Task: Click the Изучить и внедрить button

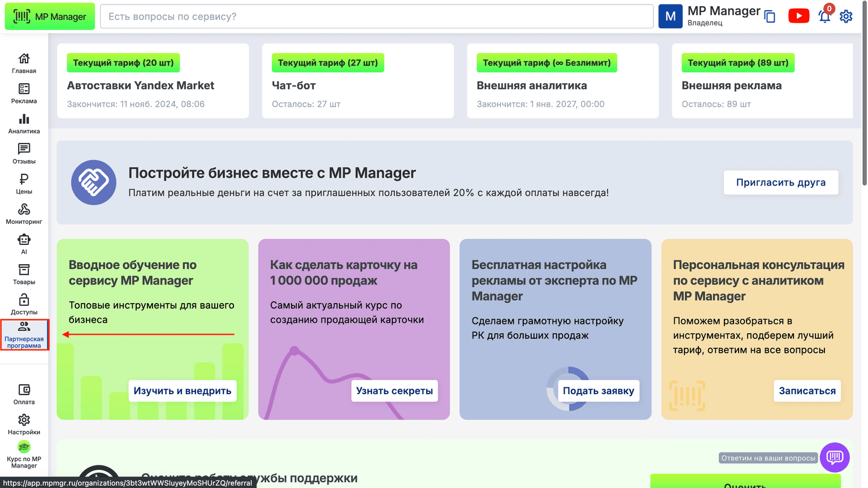Action: pos(183,391)
